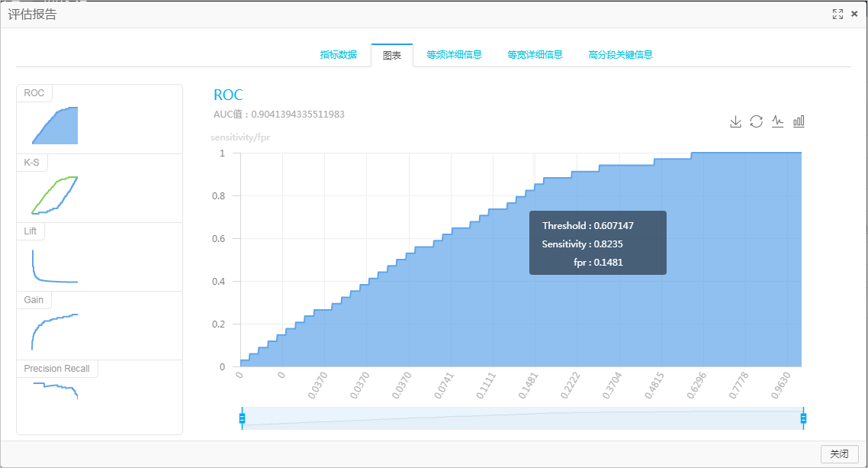The height and width of the screenshot is (468, 868).
Task: Download the ROC chart image
Action: tap(735, 121)
